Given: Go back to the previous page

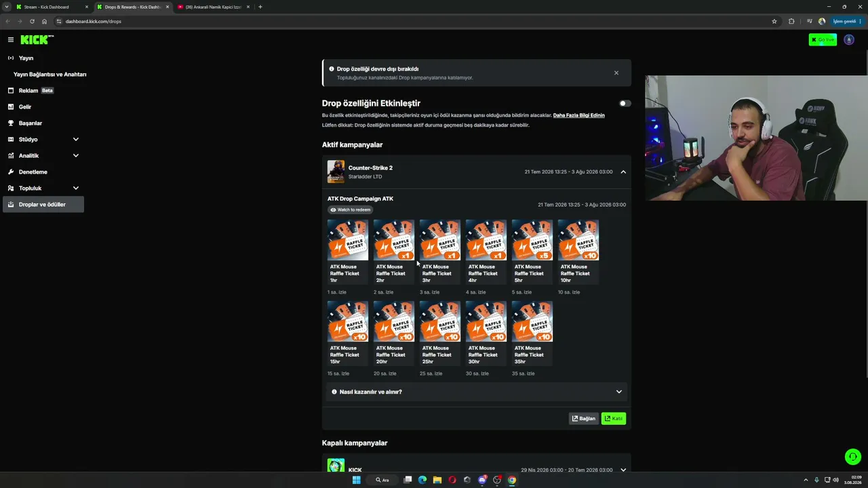Looking at the screenshot, I should (7, 21).
